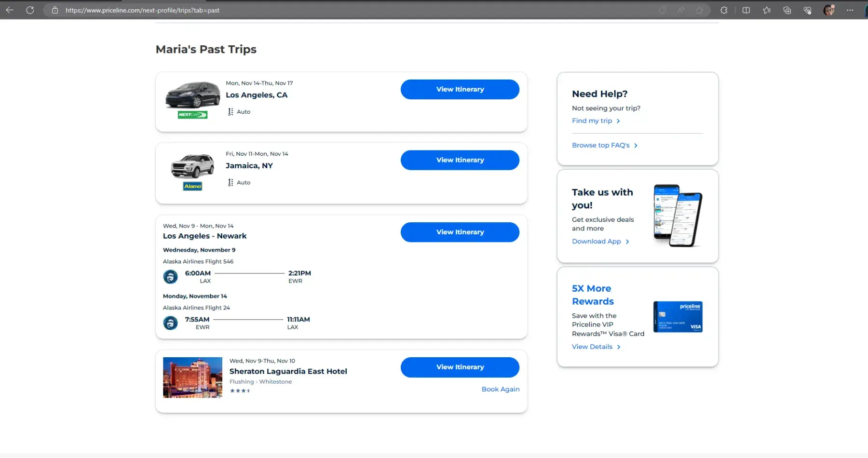Open the Collections icon in toolbar
Viewport: 868px width, 458px height.
tap(787, 10)
